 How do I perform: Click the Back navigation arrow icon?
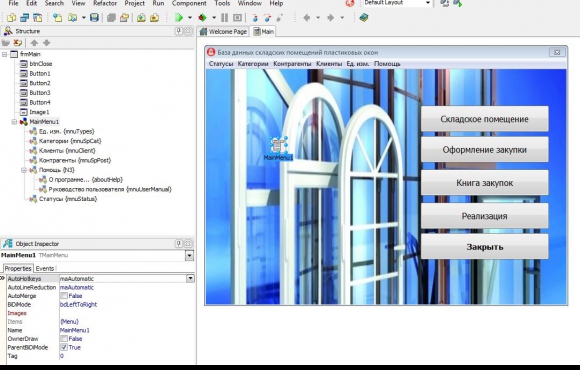tap(306, 17)
